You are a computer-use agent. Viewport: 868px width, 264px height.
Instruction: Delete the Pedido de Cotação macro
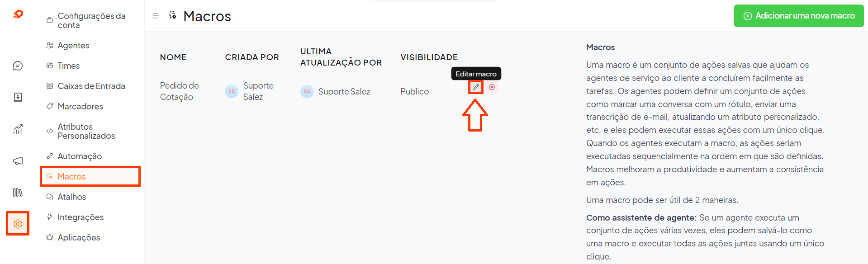[x=492, y=87]
